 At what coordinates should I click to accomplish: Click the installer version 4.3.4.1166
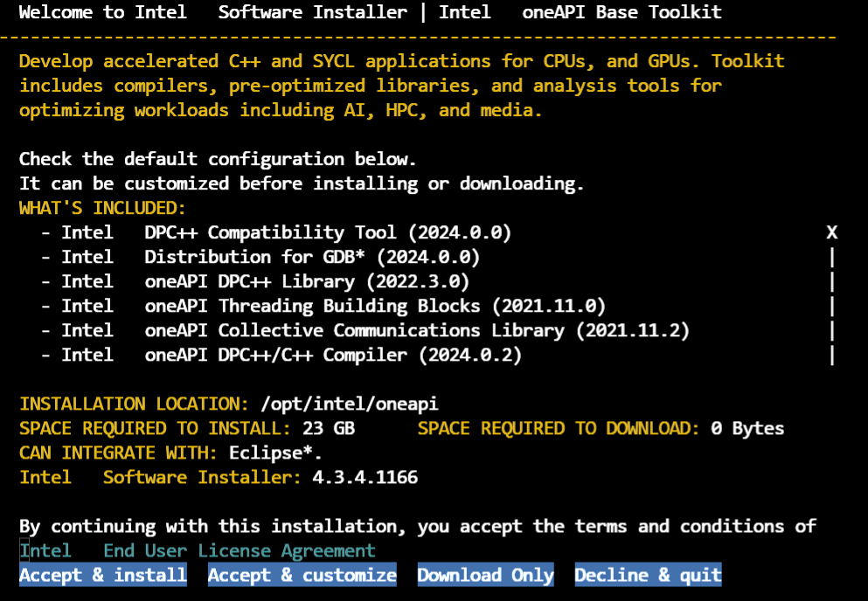click(x=365, y=477)
